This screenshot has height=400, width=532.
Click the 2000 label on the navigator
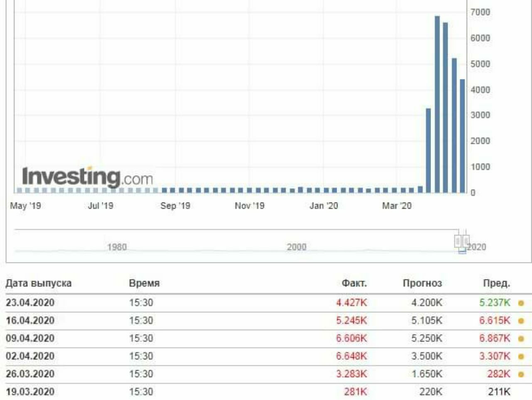pyautogui.click(x=296, y=247)
